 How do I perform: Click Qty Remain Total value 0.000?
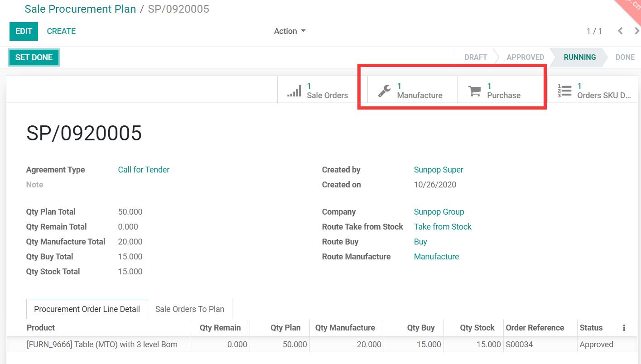pyautogui.click(x=128, y=227)
